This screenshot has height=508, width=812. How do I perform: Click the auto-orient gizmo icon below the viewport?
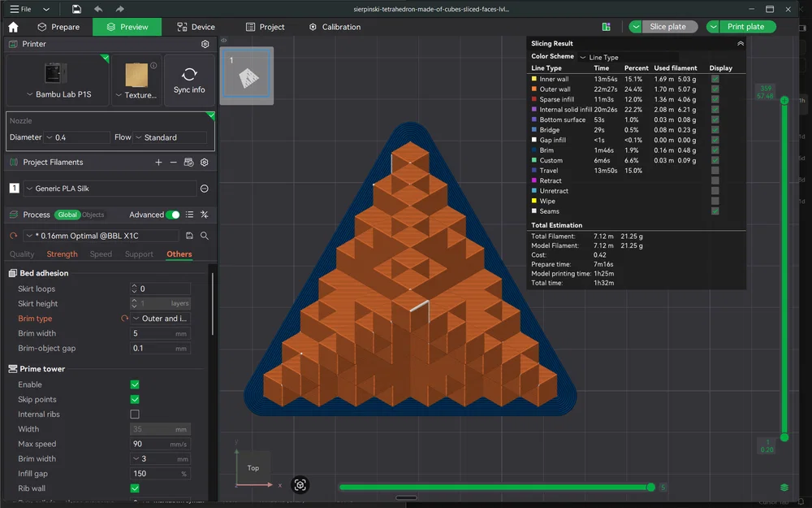300,484
